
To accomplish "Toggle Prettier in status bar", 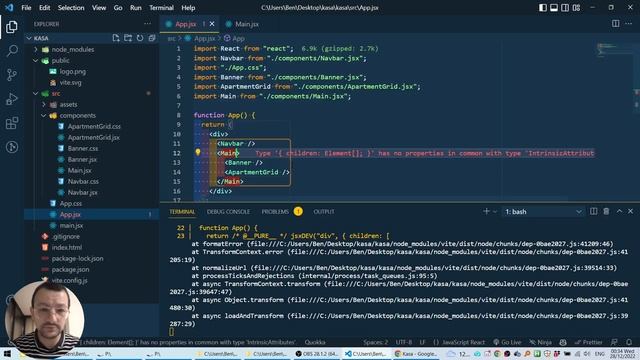I will (x=589, y=342).
